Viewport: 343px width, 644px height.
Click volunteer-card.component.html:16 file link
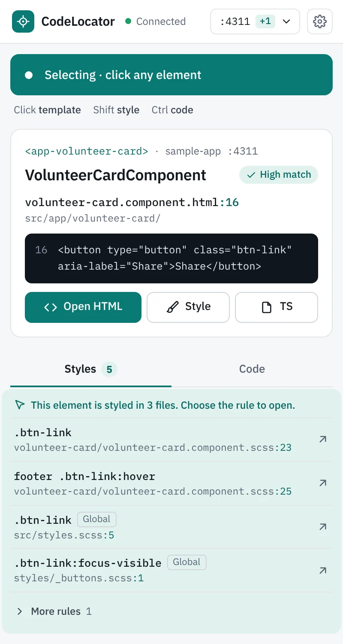click(x=132, y=202)
